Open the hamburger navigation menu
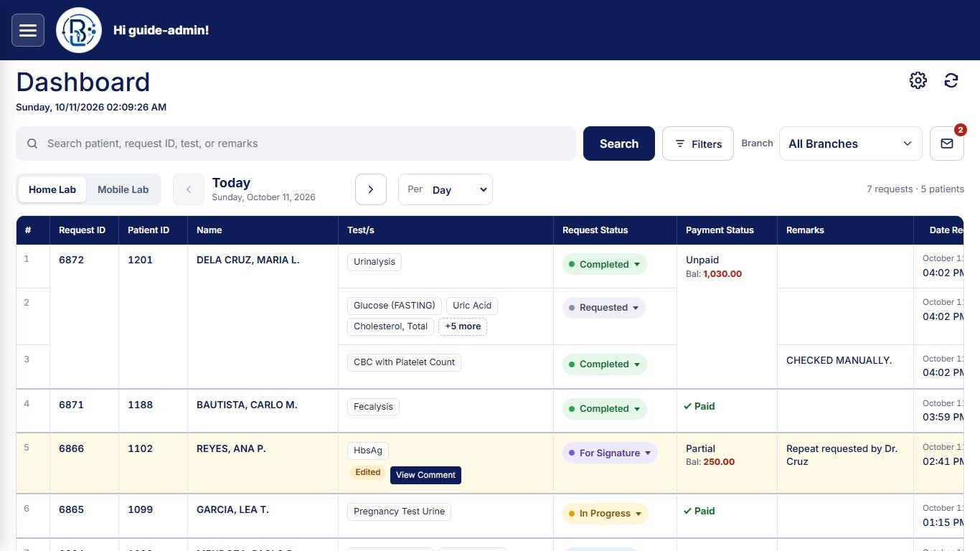 28,30
